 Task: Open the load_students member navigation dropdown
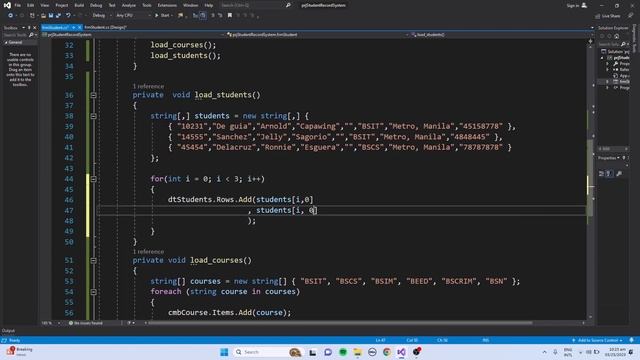click(x=502, y=35)
